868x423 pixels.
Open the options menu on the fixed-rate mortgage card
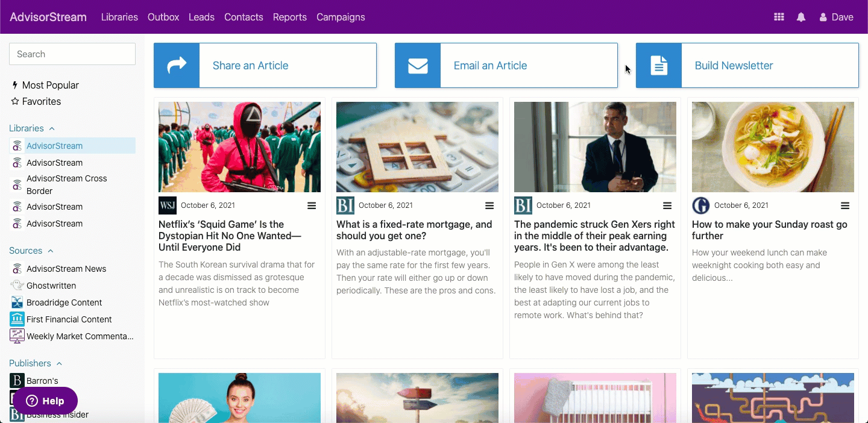click(x=489, y=205)
